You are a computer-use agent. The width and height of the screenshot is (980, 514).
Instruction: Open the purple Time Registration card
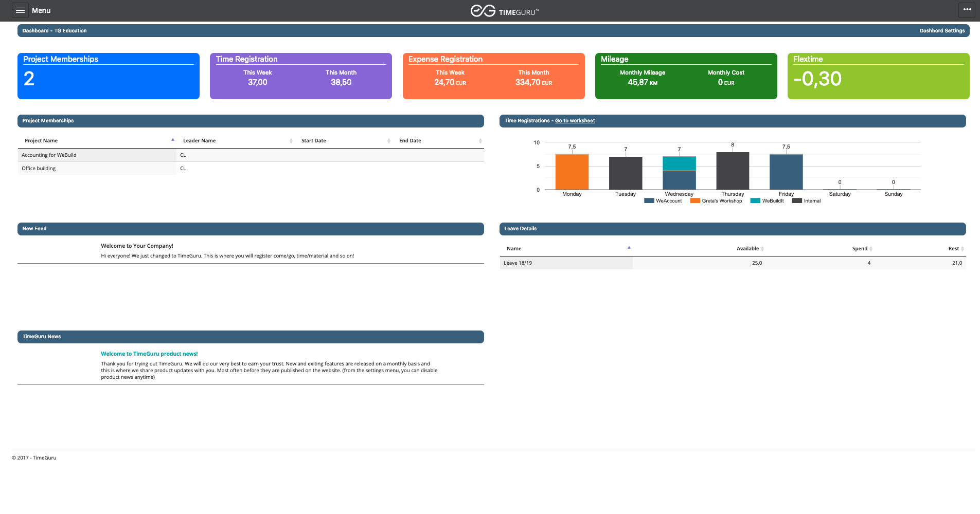coord(301,76)
